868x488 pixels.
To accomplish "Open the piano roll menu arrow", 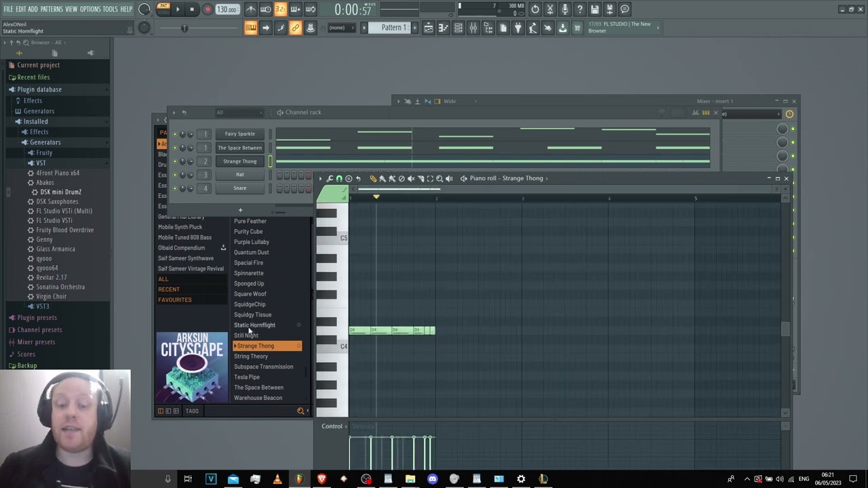I will 321,178.
